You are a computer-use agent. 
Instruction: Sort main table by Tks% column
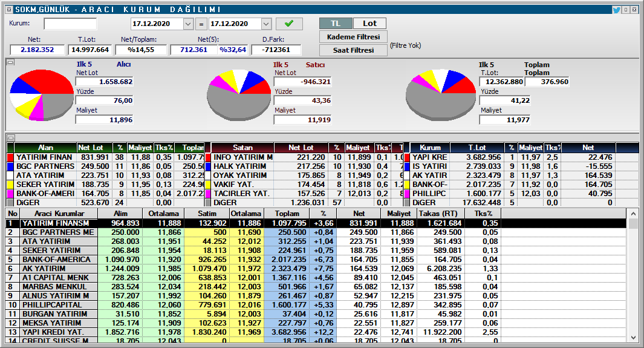[x=483, y=214]
